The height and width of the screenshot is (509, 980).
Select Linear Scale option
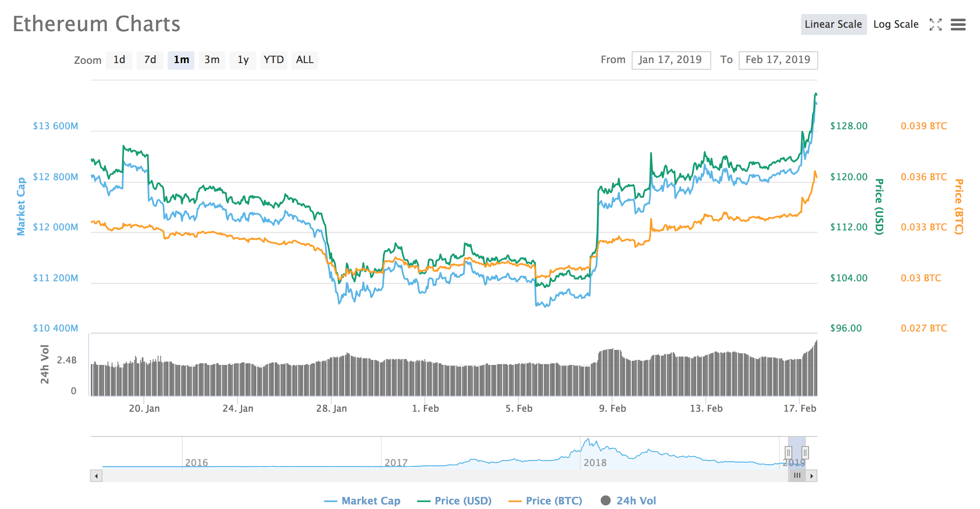(834, 24)
